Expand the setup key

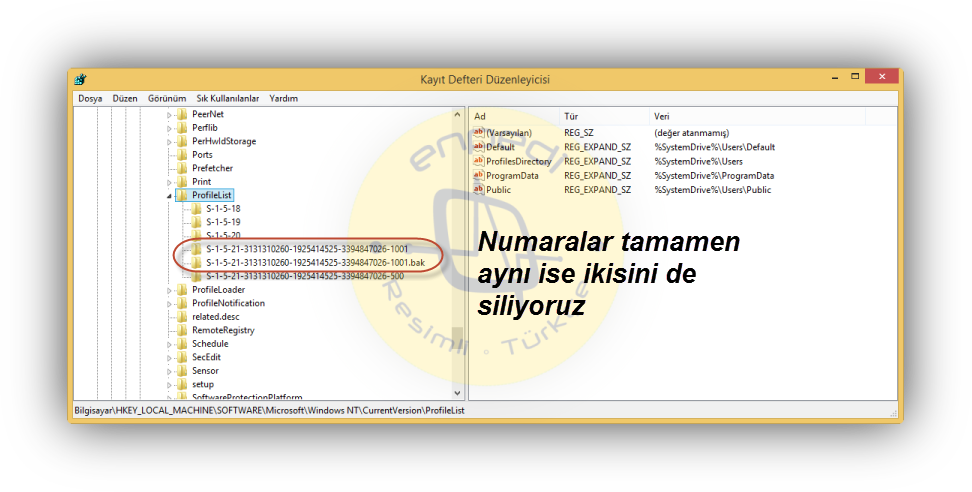(169, 385)
